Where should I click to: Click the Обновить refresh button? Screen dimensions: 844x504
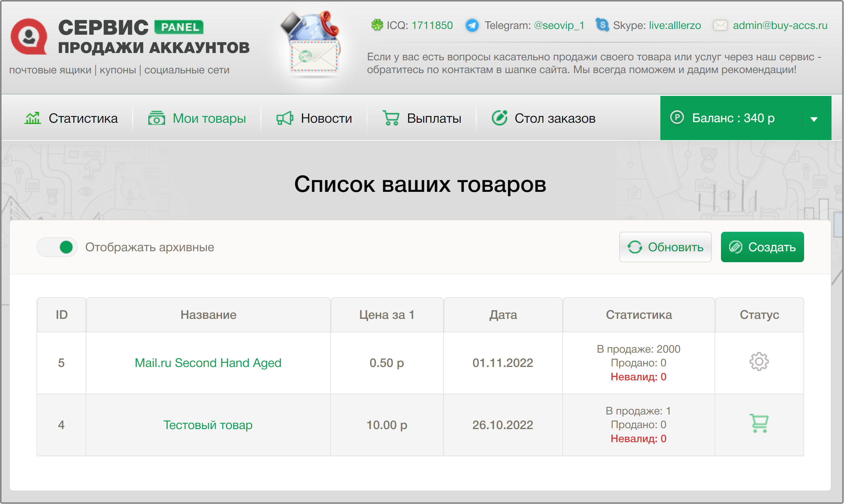[x=665, y=247]
